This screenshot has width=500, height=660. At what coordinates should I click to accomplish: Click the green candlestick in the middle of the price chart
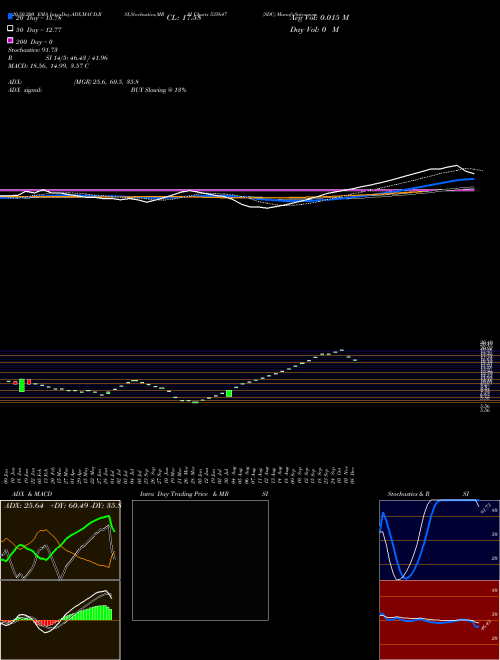point(229,394)
